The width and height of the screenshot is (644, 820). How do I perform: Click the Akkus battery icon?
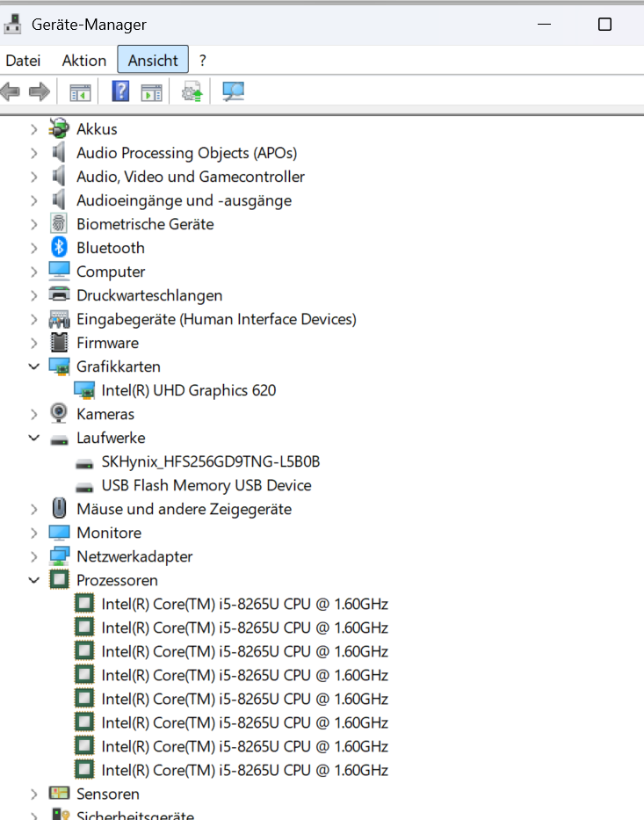tap(59, 128)
